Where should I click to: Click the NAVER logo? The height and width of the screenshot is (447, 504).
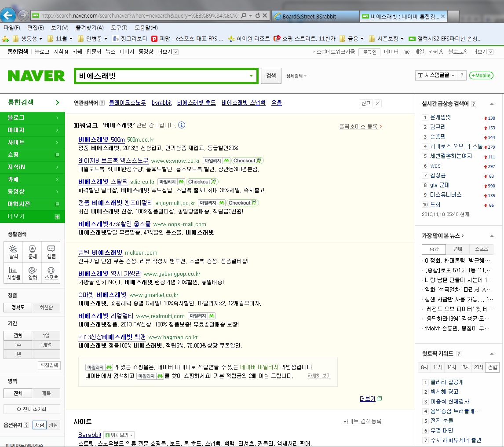click(36, 76)
